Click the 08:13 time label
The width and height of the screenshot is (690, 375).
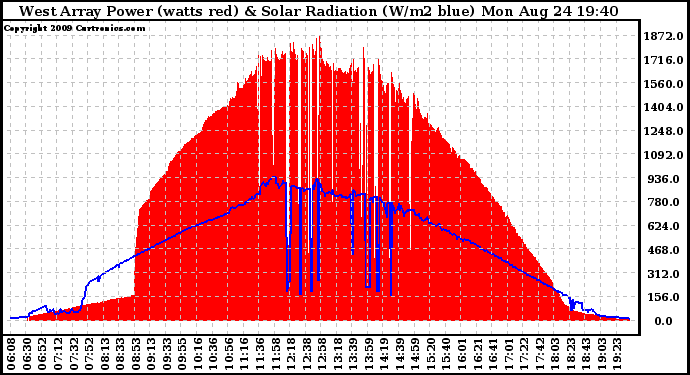[x=104, y=354]
